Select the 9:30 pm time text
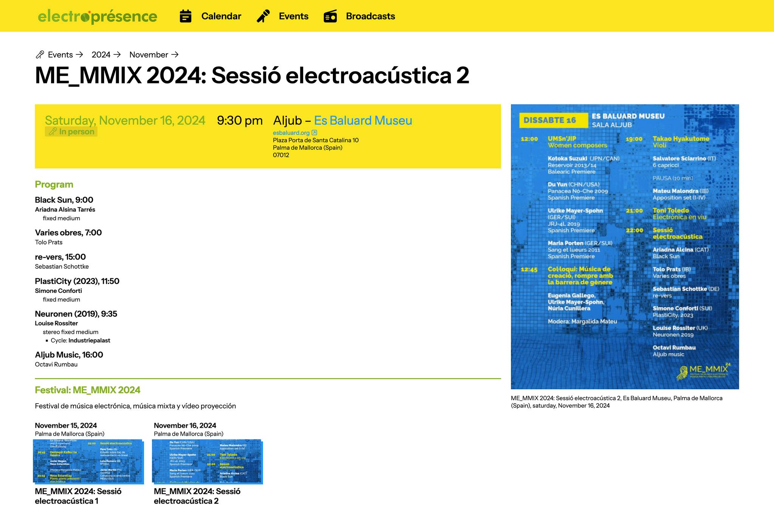This screenshot has height=532, width=774. [240, 121]
